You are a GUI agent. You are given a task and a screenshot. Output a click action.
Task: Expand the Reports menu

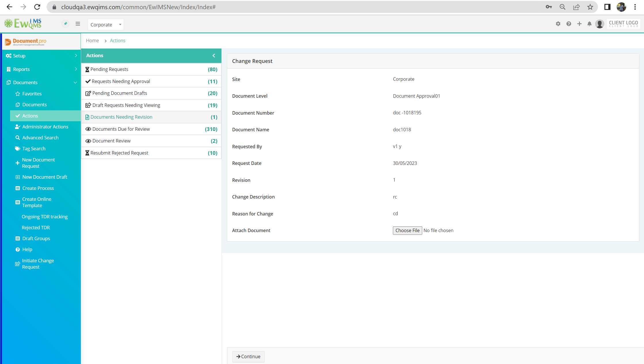[x=41, y=69]
